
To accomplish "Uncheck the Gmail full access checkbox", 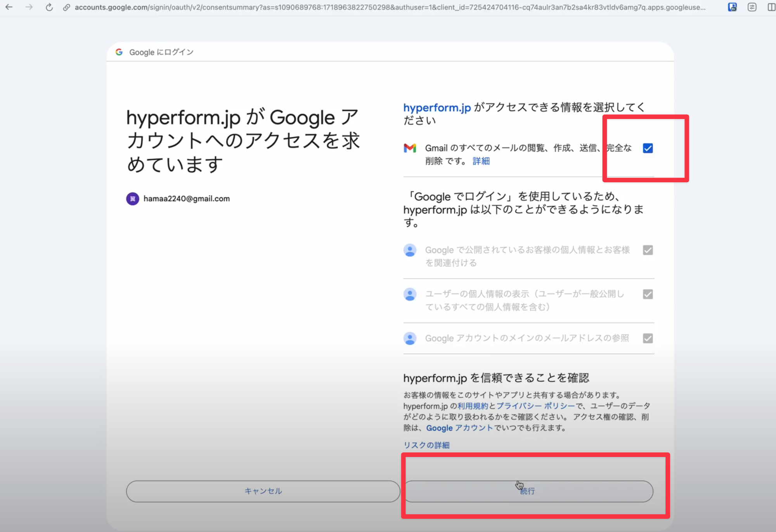I will tap(648, 148).
